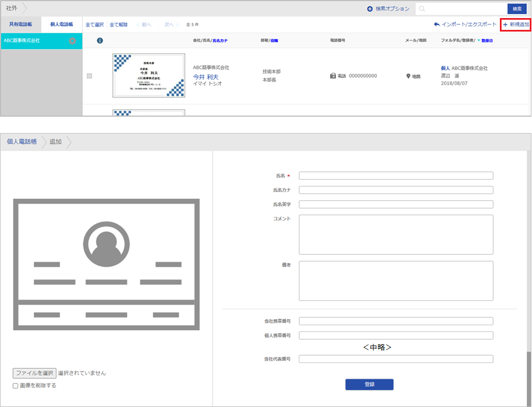Click インポート/エクスポート link
Image resolution: width=532 pixels, height=407 pixels.
(x=469, y=24)
